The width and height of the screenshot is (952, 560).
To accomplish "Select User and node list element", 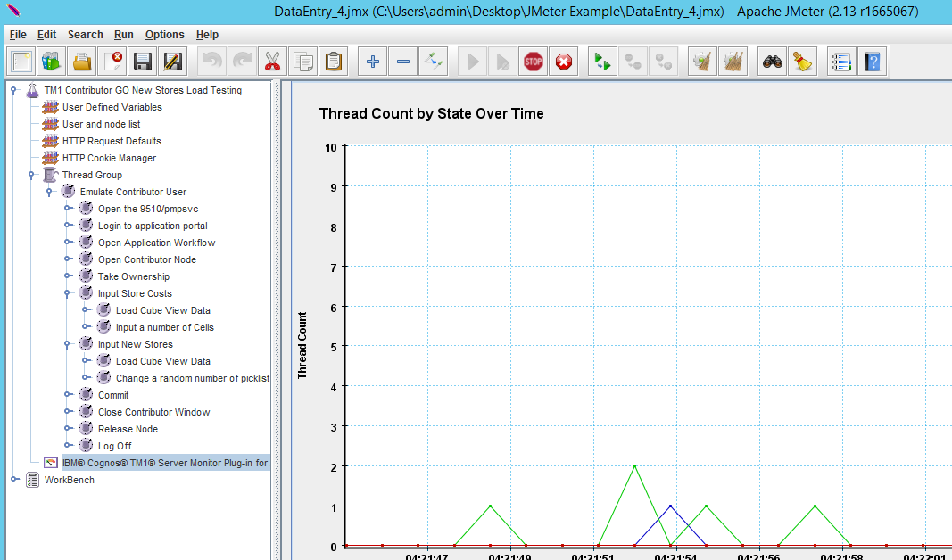I will point(102,124).
